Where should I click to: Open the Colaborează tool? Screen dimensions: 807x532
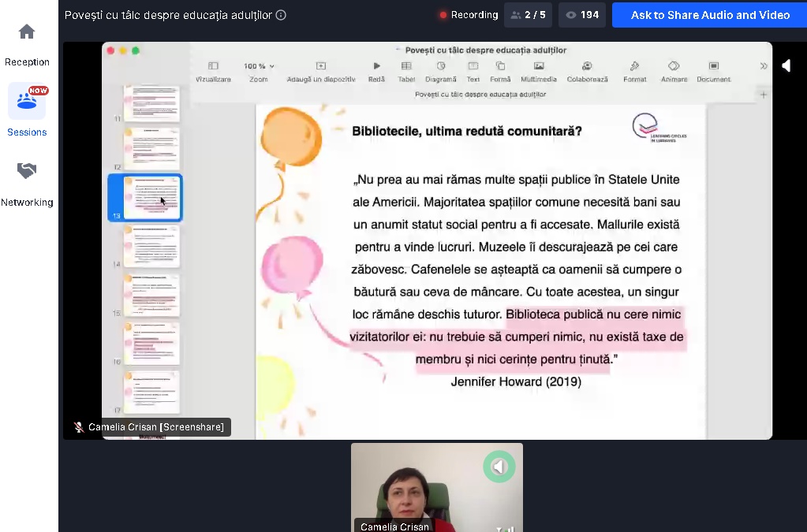click(x=587, y=67)
